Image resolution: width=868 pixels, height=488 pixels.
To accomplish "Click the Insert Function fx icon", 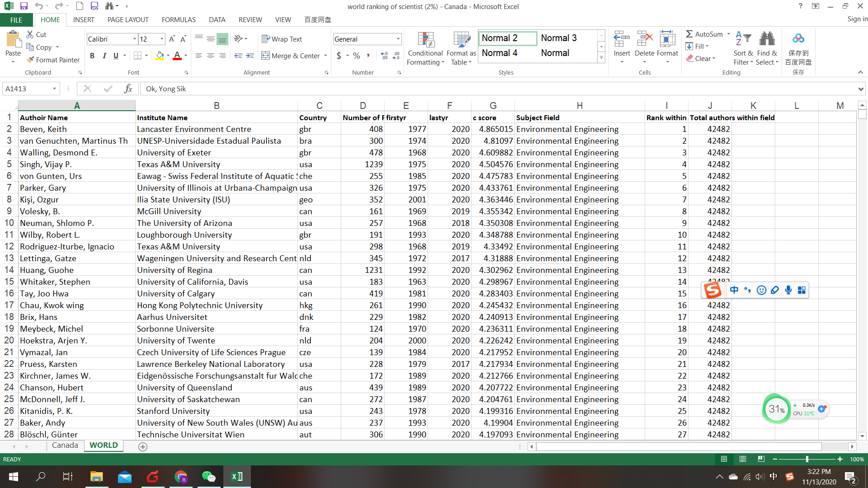I will [x=128, y=89].
